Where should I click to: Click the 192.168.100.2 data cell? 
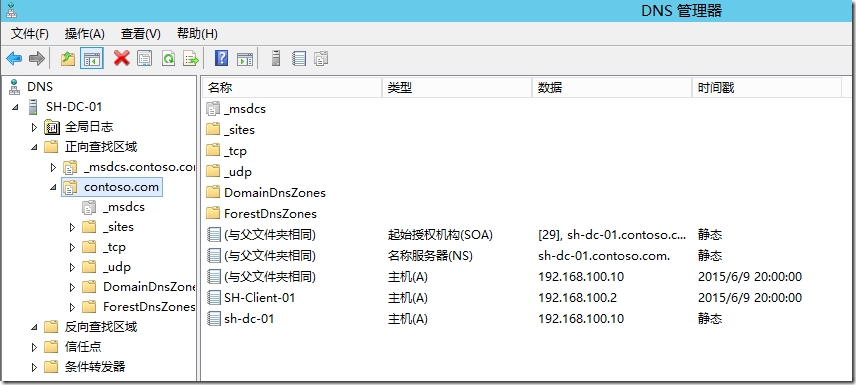(x=577, y=298)
